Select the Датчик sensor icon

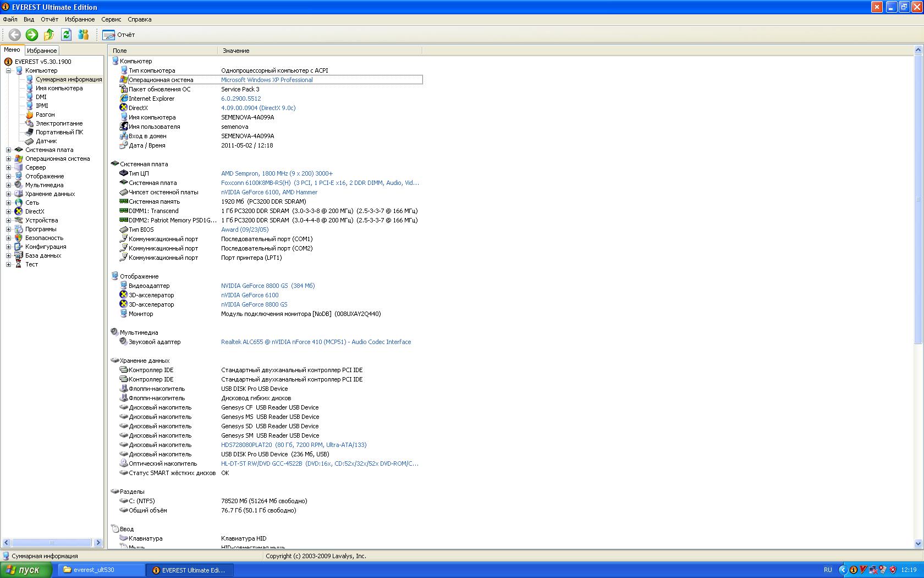click(30, 141)
